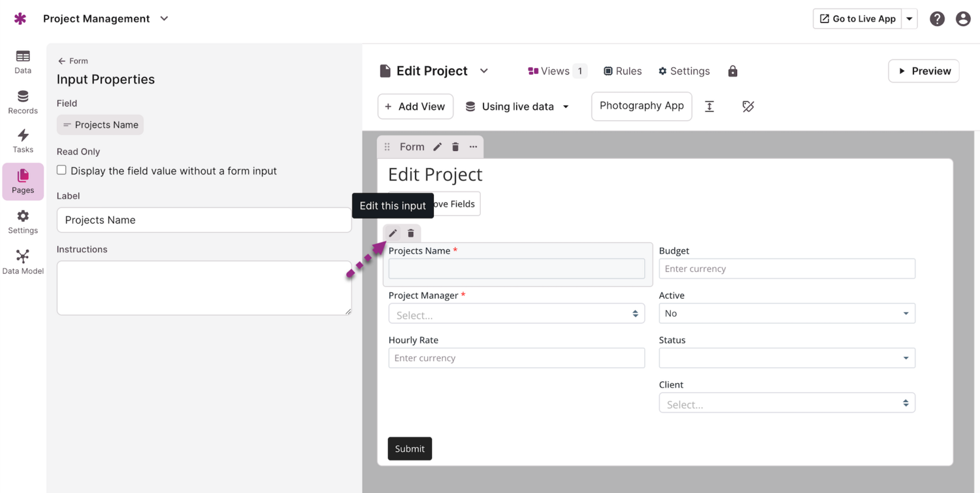Click the lock icon next to Settings

732,71
